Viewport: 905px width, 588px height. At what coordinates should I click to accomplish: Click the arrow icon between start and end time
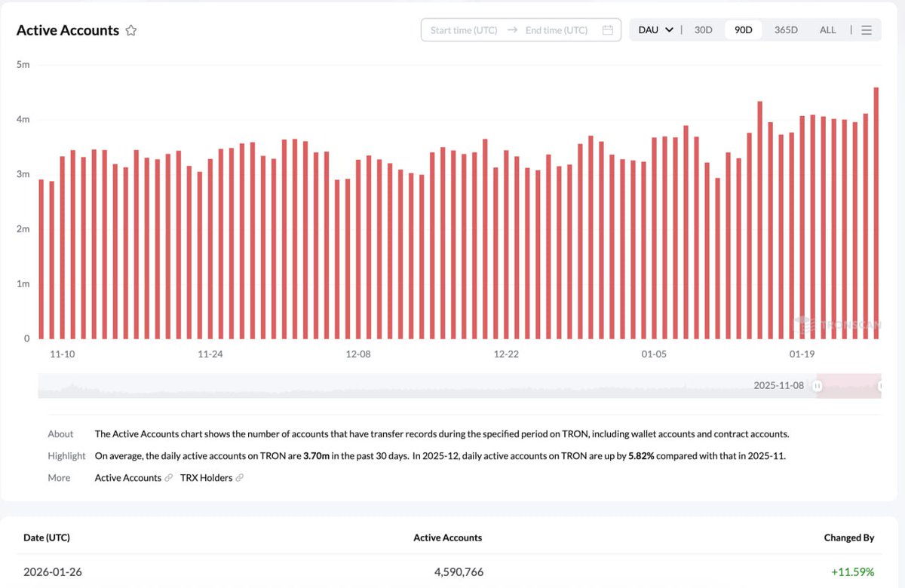click(512, 30)
